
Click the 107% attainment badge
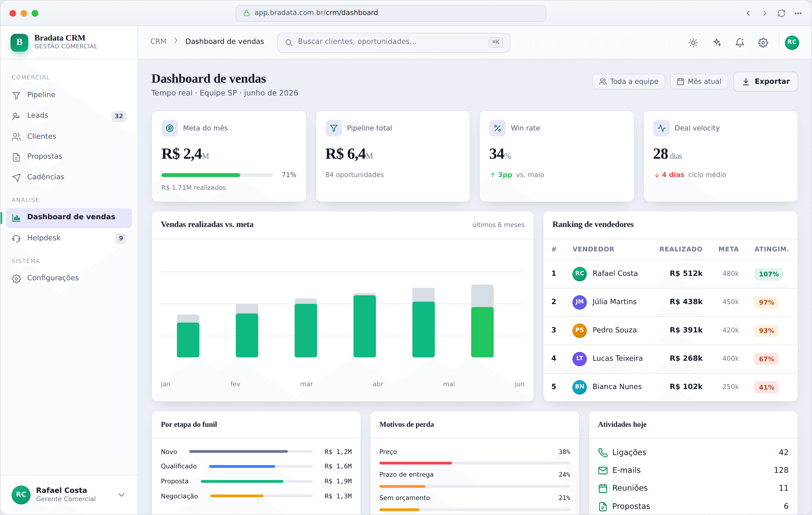click(768, 274)
